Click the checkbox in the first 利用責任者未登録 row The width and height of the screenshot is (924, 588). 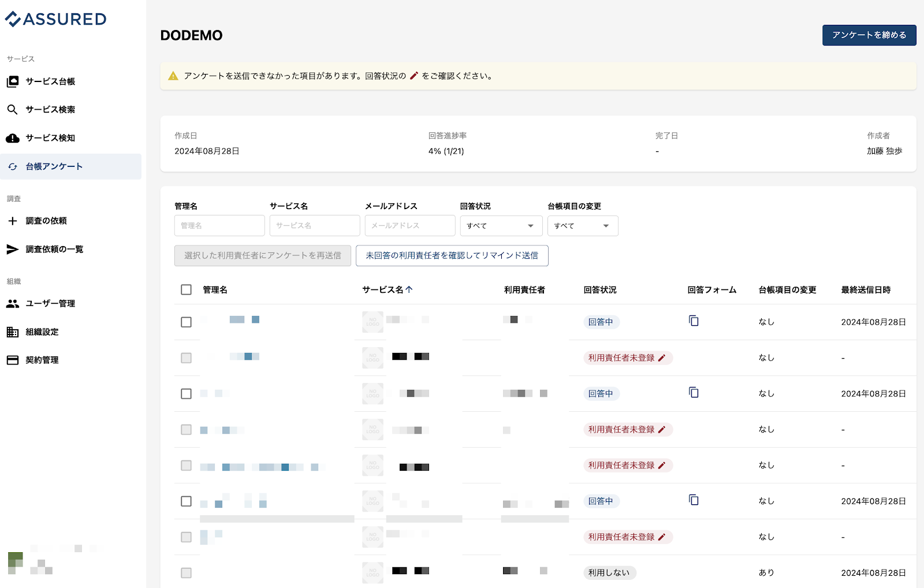click(x=186, y=358)
